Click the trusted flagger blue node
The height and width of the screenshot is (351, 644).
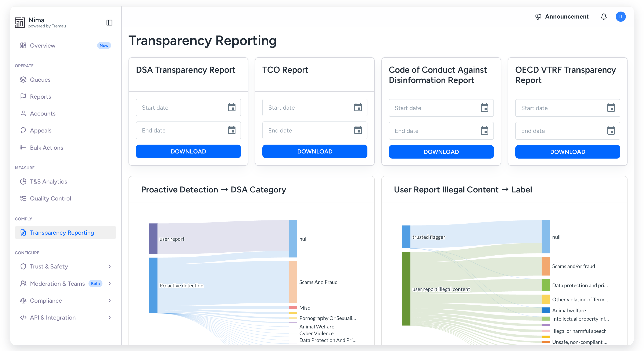click(x=406, y=237)
